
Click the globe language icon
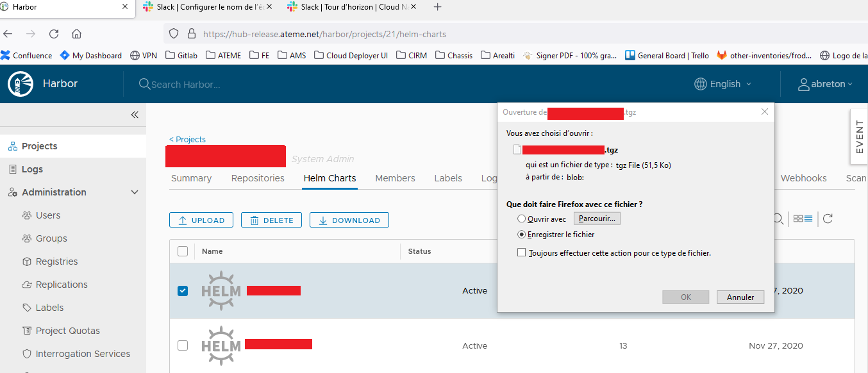click(701, 84)
